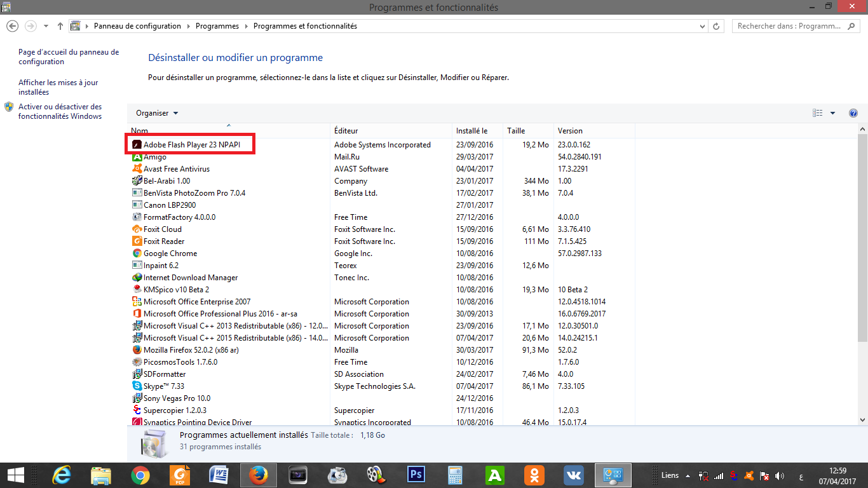Launch Internet Explorer from taskbar
This screenshot has width=868, height=488.
point(62,475)
